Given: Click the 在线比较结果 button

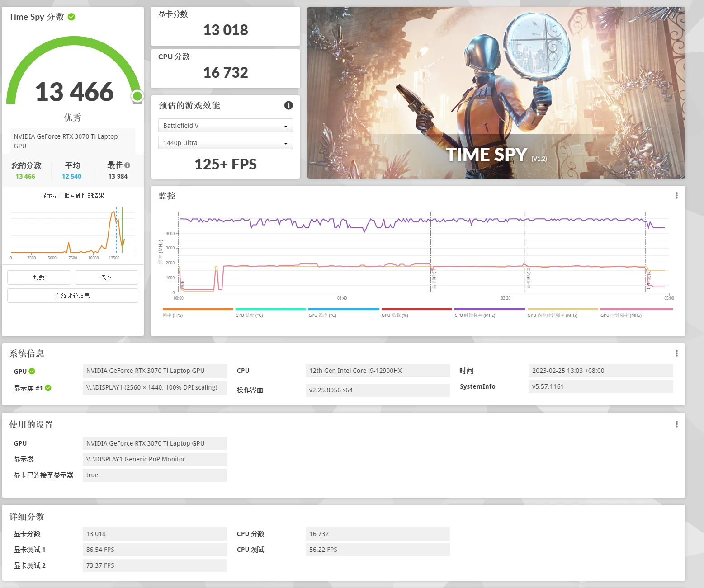Looking at the screenshot, I should [73, 296].
